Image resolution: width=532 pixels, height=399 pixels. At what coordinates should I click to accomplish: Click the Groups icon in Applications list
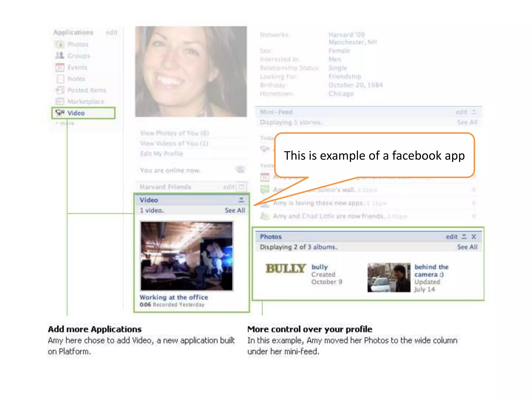click(59, 56)
